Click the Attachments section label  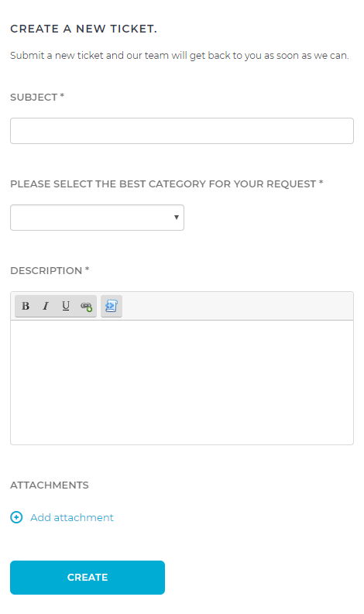tap(50, 485)
